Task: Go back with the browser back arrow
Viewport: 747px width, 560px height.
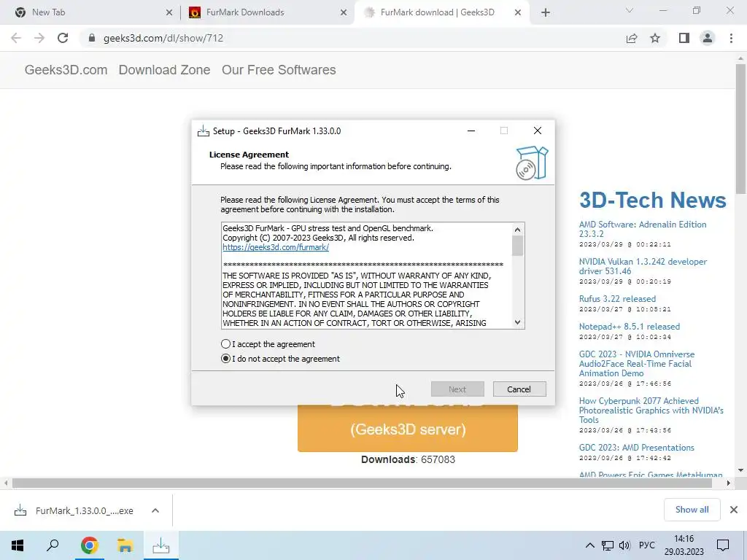Action: tap(16, 38)
